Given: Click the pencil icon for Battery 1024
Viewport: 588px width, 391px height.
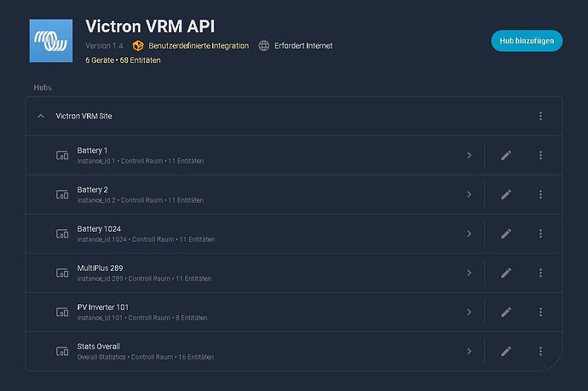Looking at the screenshot, I should point(506,233).
